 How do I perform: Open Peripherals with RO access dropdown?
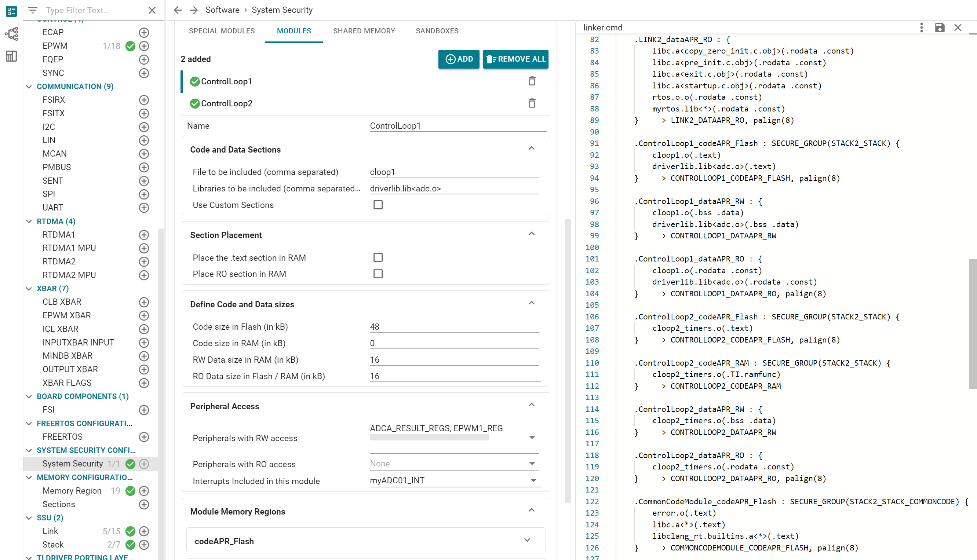(x=532, y=464)
